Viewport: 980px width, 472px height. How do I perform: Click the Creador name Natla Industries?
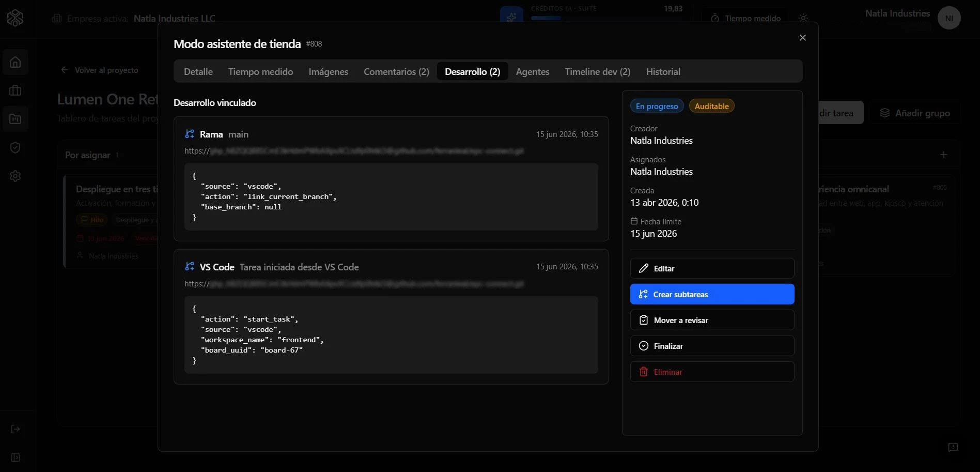point(661,141)
